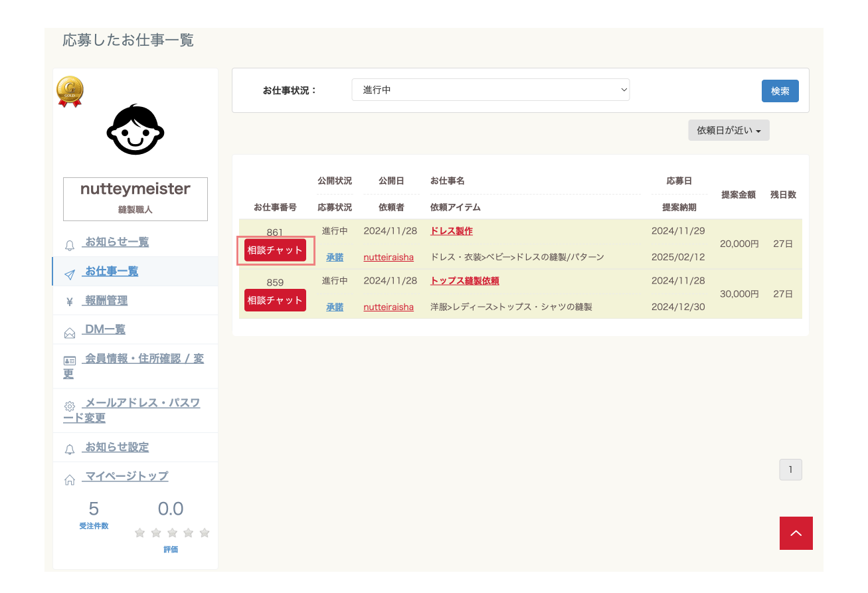The image size is (868, 593).
Task: Click the house icon beside マイページトップ
Action: (x=70, y=479)
